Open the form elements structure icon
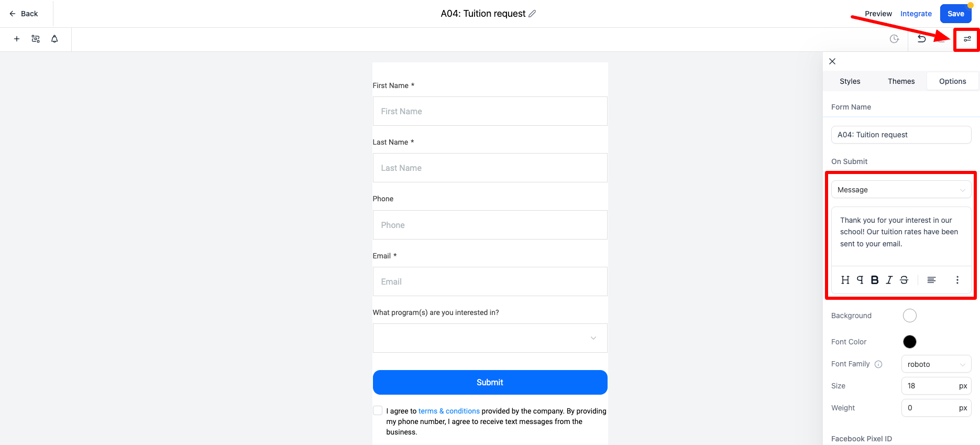This screenshot has width=980, height=445. pos(36,39)
